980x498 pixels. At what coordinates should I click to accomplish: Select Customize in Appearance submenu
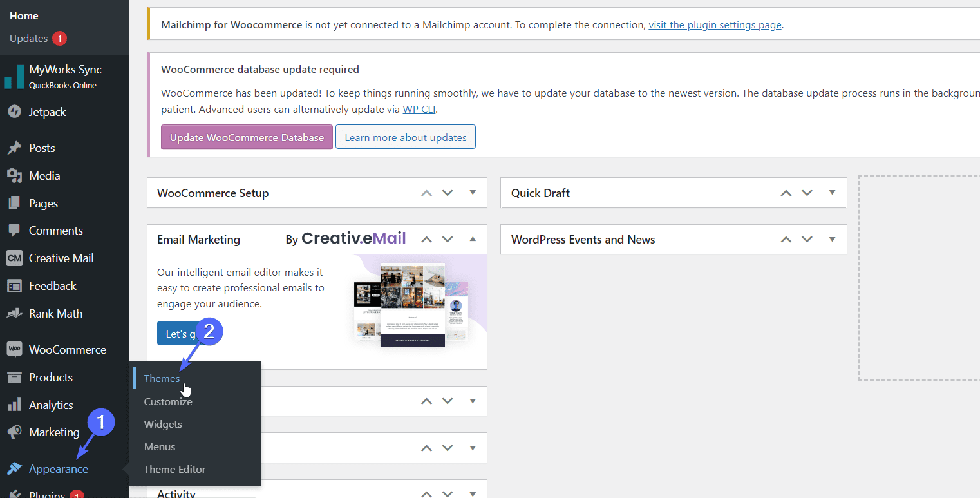click(168, 401)
